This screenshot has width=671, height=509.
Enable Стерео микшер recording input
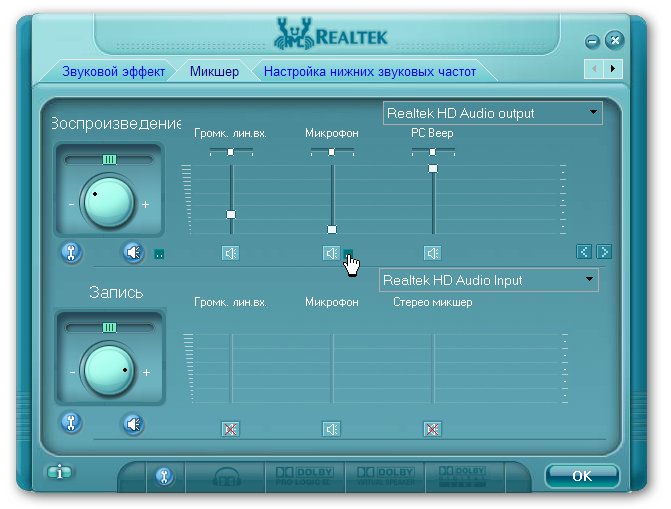coord(433,429)
